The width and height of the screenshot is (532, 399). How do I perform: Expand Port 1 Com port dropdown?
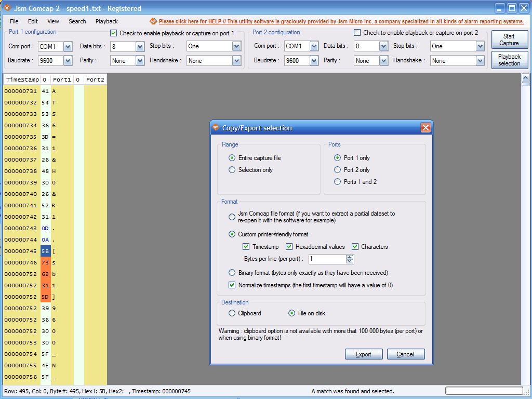point(68,46)
